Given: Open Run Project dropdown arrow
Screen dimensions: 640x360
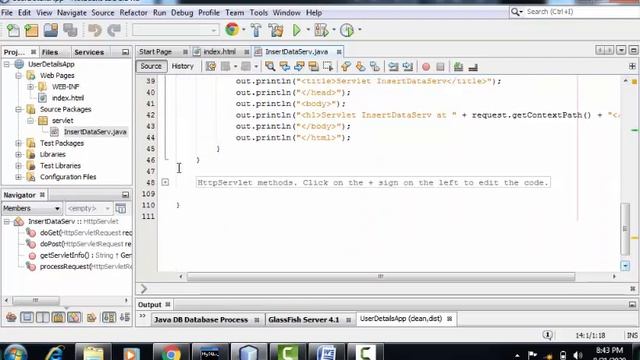Looking at the screenshot, I should 308,29.
